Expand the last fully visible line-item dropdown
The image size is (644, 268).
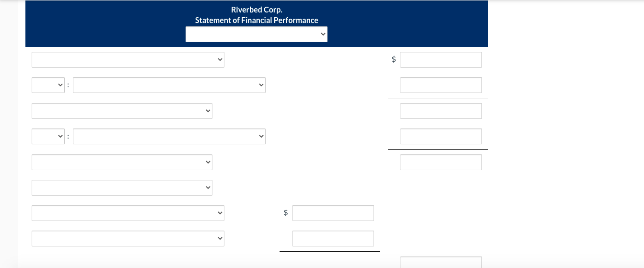[128, 238]
